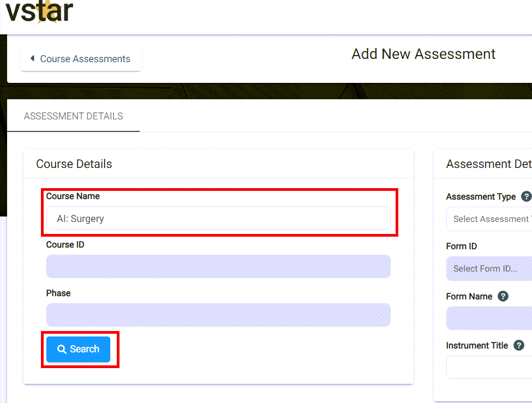Image resolution: width=532 pixels, height=403 pixels.
Task: Click the Form Name field
Action: [x=491, y=318]
